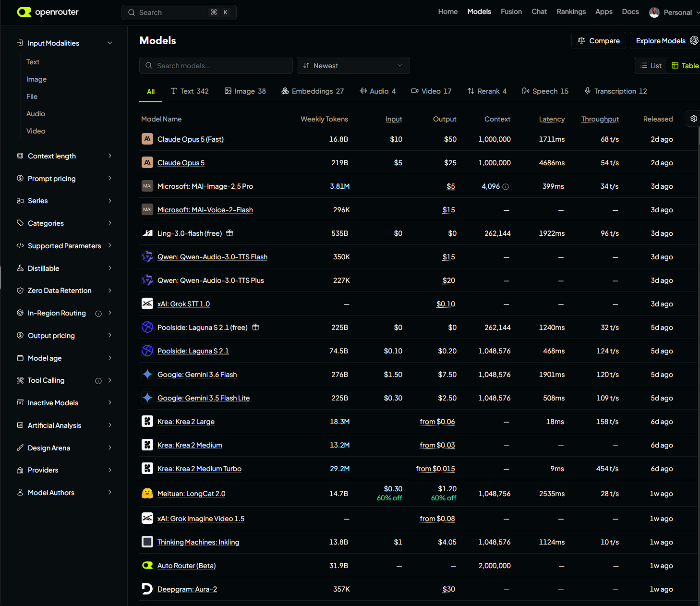Select the Speech 15 tab
The height and width of the screenshot is (606, 700).
(545, 91)
